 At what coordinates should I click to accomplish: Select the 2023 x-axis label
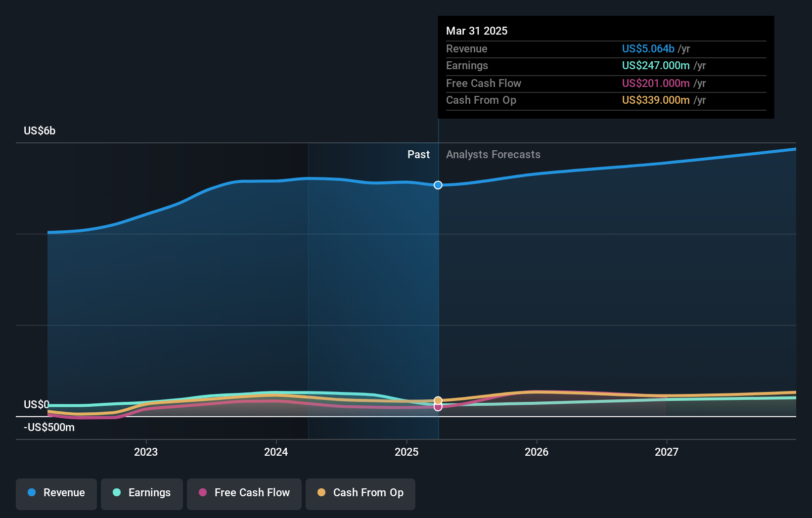click(x=146, y=452)
